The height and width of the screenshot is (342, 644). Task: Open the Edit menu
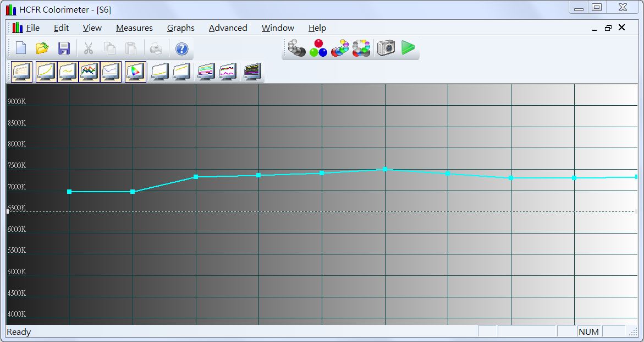(61, 28)
